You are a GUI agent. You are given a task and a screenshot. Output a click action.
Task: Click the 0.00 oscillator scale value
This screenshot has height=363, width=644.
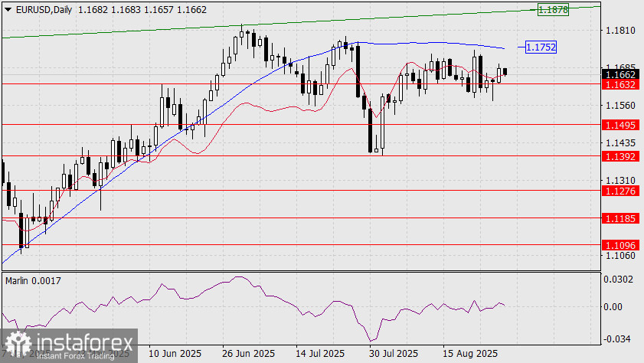613,307
